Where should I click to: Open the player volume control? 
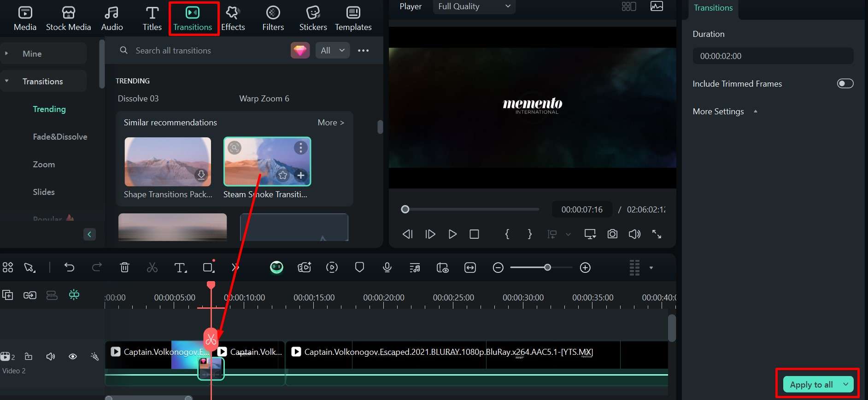tap(634, 234)
